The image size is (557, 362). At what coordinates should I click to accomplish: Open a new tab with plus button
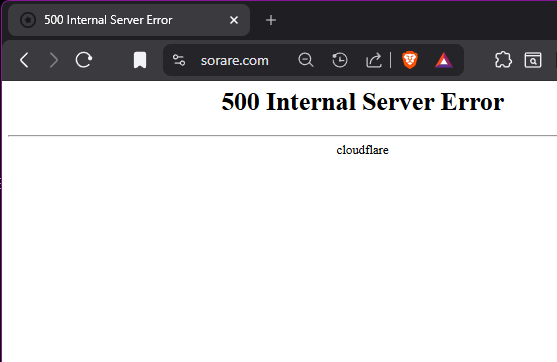(271, 20)
